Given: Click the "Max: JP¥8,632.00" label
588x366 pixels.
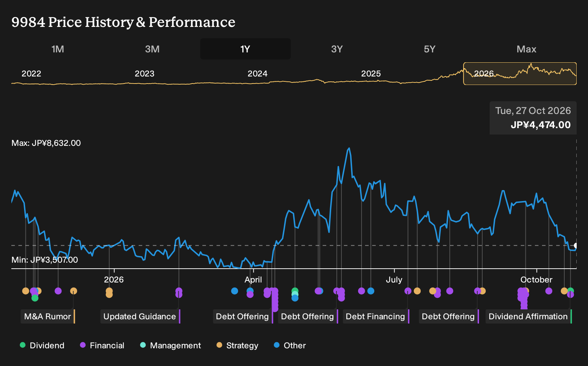Looking at the screenshot, I should (x=46, y=143).
